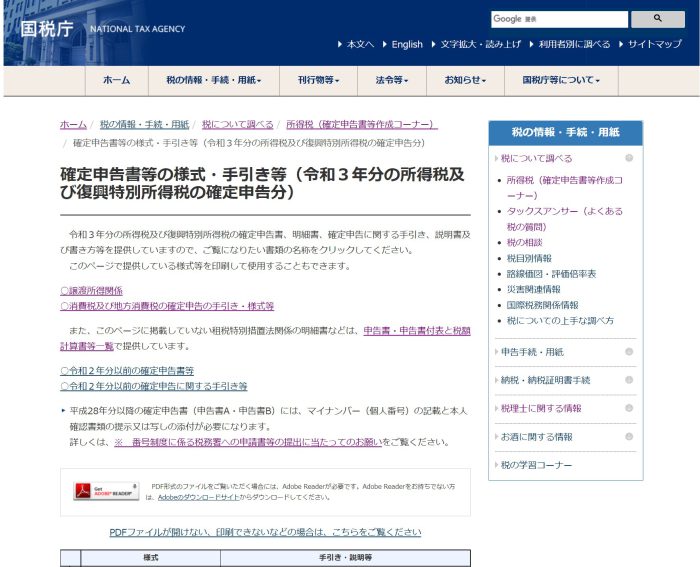Viewport: 700px width, 567px height.
Task: Toggle circle icon beside お酒に関する情報
Action: point(629,437)
